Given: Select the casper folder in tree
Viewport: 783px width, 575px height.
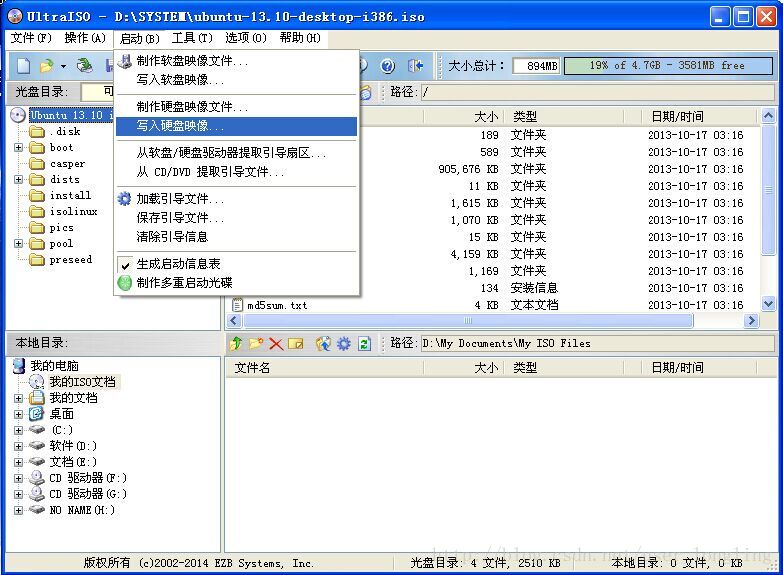Looking at the screenshot, I should 67,163.
